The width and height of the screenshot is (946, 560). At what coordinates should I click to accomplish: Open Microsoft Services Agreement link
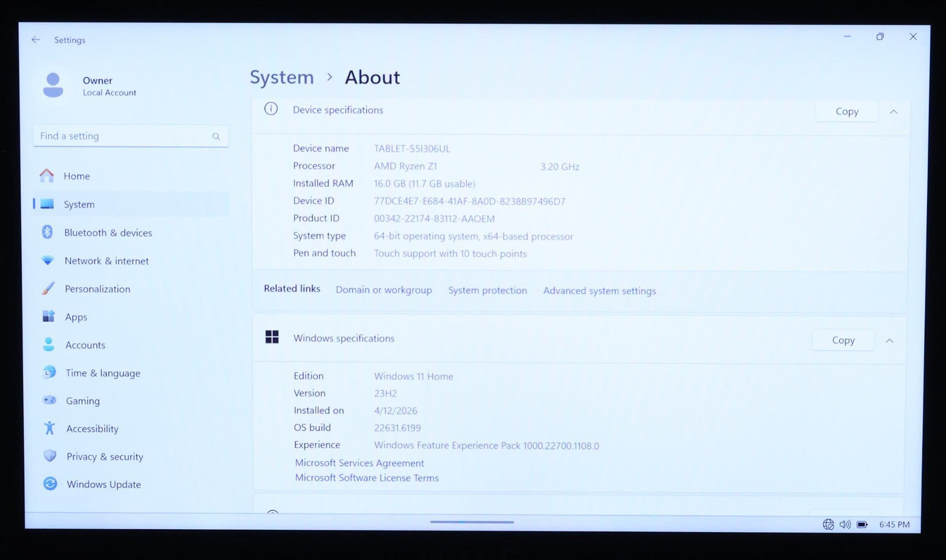click(359, 463)
